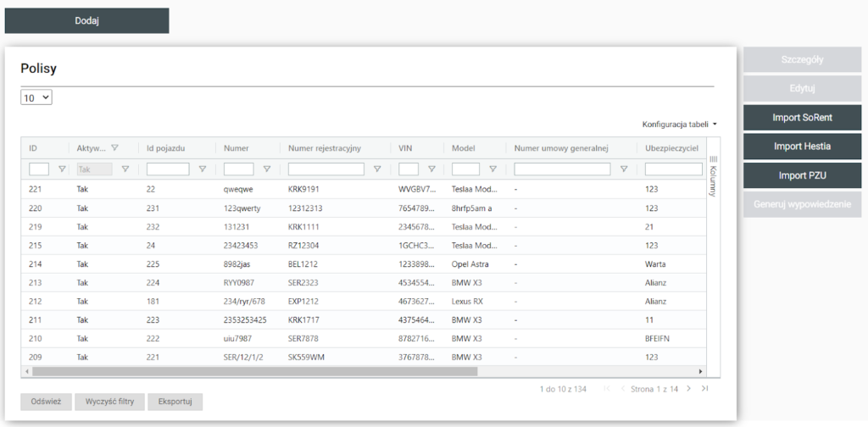
Task: Open filter menu for ID column
Action: (62, 169)
